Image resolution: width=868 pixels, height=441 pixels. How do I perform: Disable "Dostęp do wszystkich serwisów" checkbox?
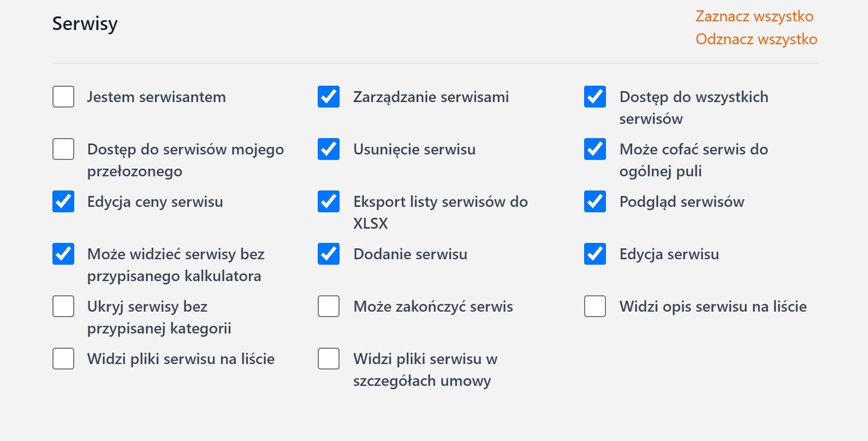(x=595, y=97)
